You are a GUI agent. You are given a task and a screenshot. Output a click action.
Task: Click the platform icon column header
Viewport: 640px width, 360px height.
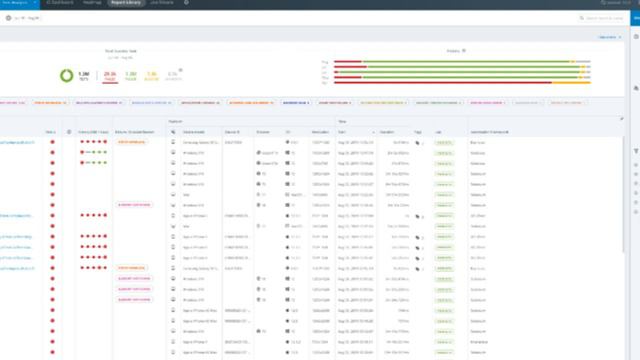pyautogui.click(x=173, y=132)
